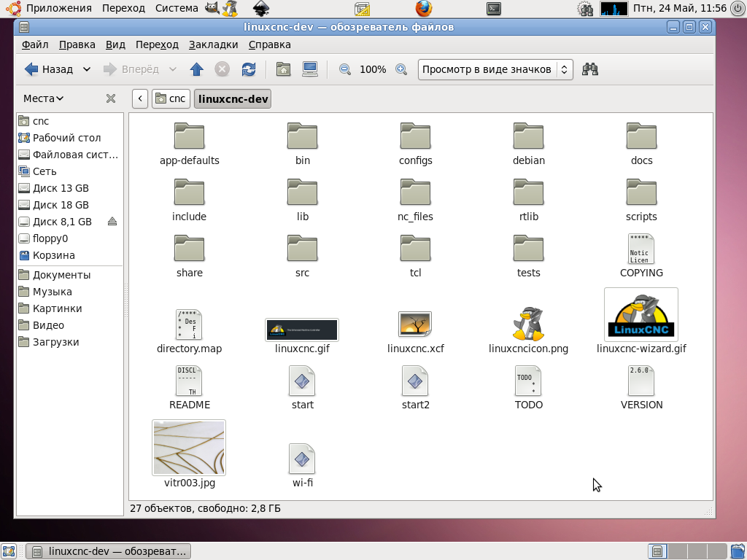Open the clock Птн, 24 Май, 11:56
The image size is (747, 560).
pyautogui.click(x=679, y=8)
